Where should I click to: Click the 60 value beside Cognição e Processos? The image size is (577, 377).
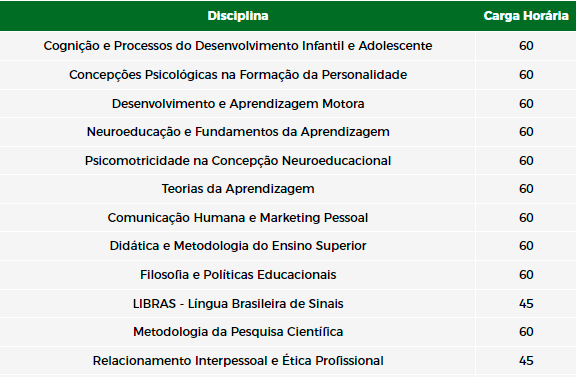tap(526, 46)
